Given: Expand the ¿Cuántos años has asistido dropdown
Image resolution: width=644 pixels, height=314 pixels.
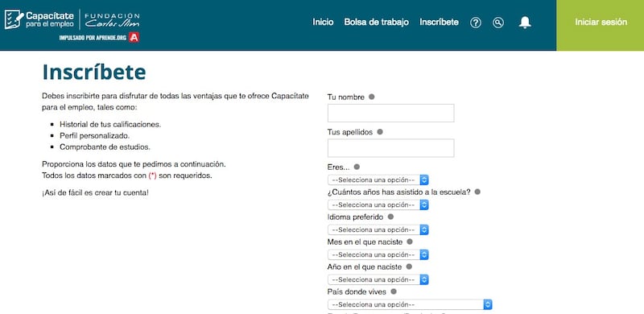Looking at the screenshot, I should [x=378, y=205].
